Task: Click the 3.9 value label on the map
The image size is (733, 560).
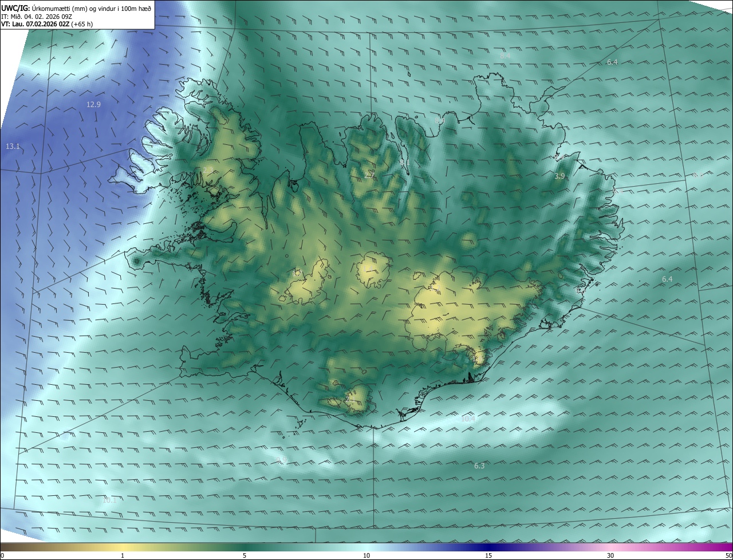Action: tap(559, 176)
